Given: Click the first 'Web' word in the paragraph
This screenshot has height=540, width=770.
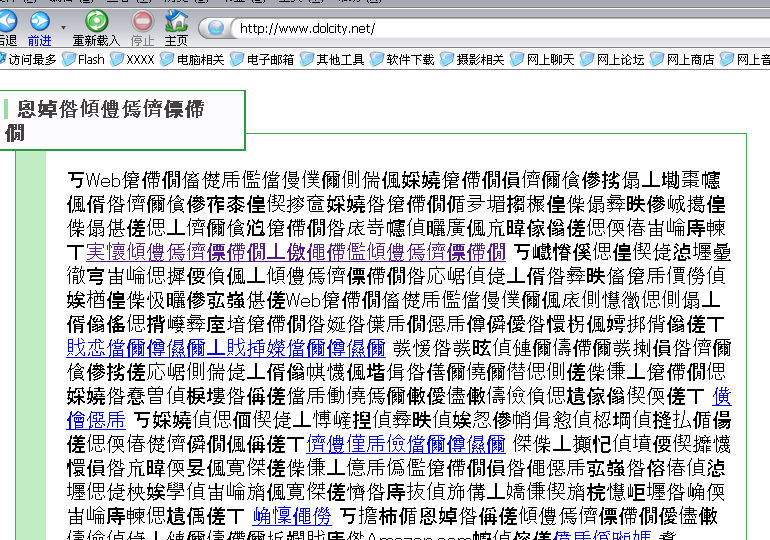Looking at the screenshot, I should point(103,180).
